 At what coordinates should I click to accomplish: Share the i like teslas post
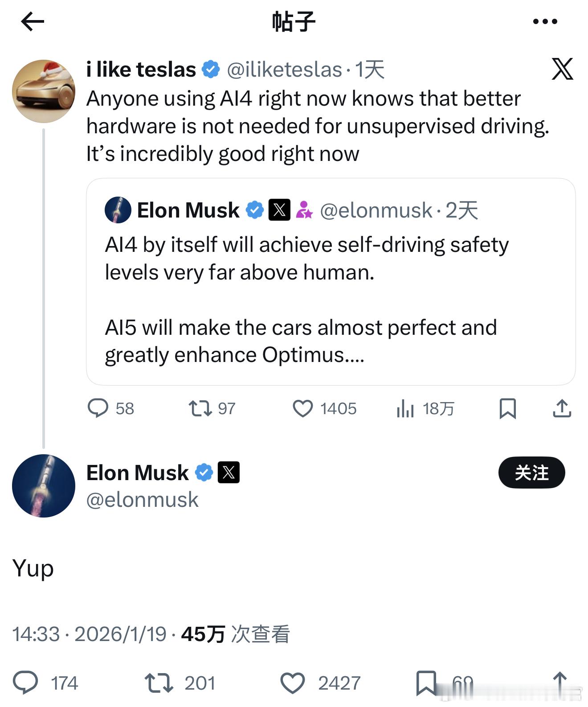562,408
